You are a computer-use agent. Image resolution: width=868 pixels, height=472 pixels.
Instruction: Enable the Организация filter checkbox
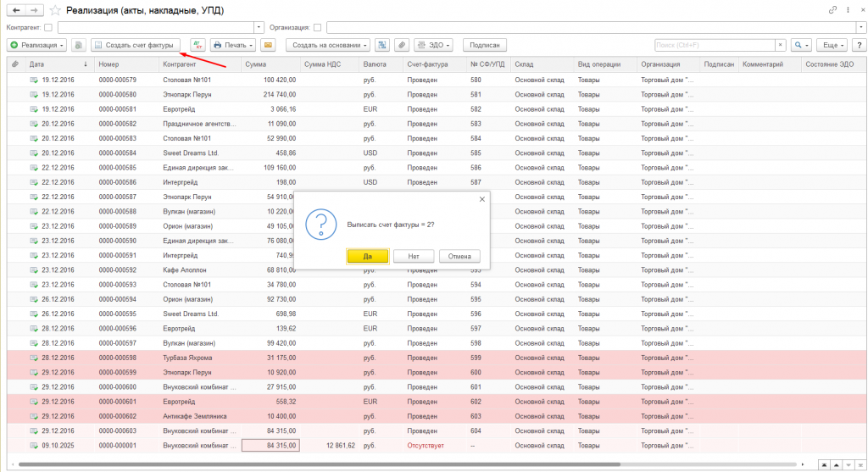pyautogui.click(x=317, y=27)
